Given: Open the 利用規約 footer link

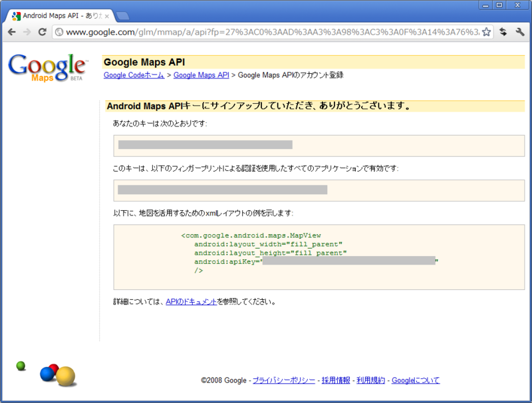Looking at the screenshot, I should [370, 380].
